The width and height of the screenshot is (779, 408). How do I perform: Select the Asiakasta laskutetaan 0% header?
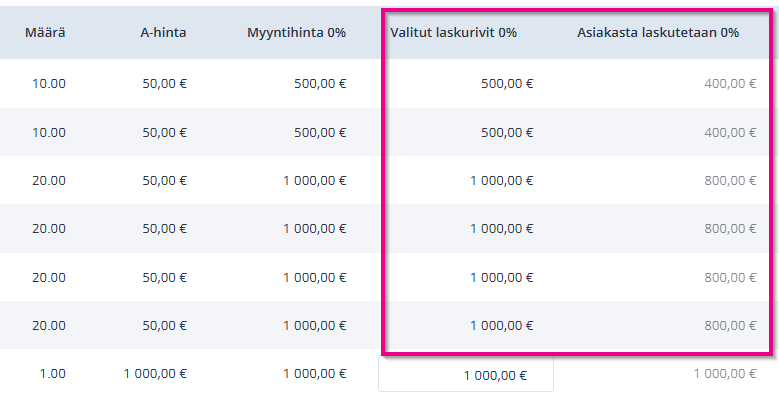657,32
